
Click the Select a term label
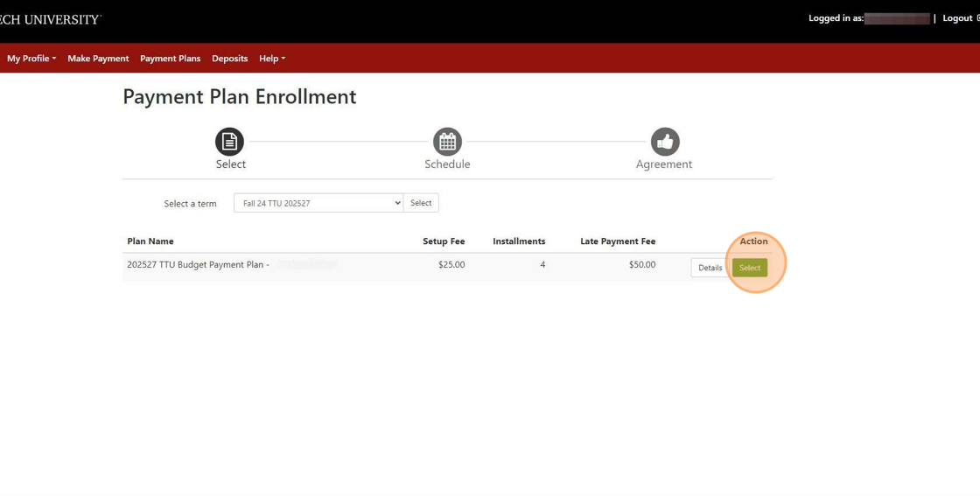click(x=190, y=204)
